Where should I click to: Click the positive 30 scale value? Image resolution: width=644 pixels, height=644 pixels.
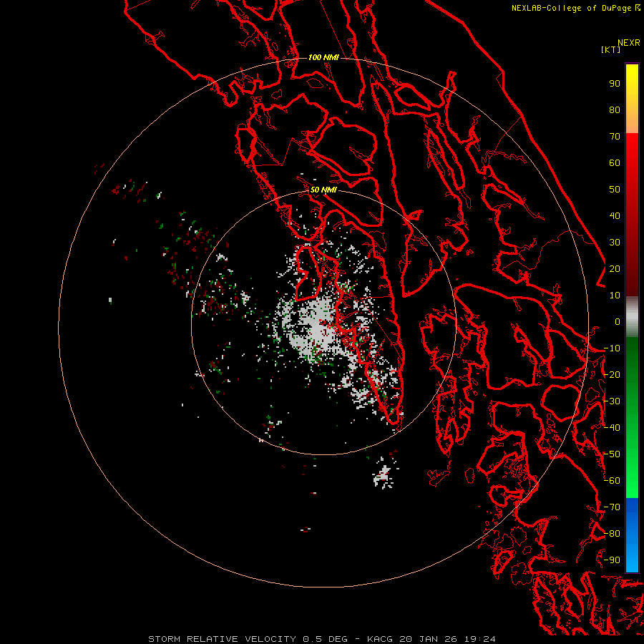615,243
